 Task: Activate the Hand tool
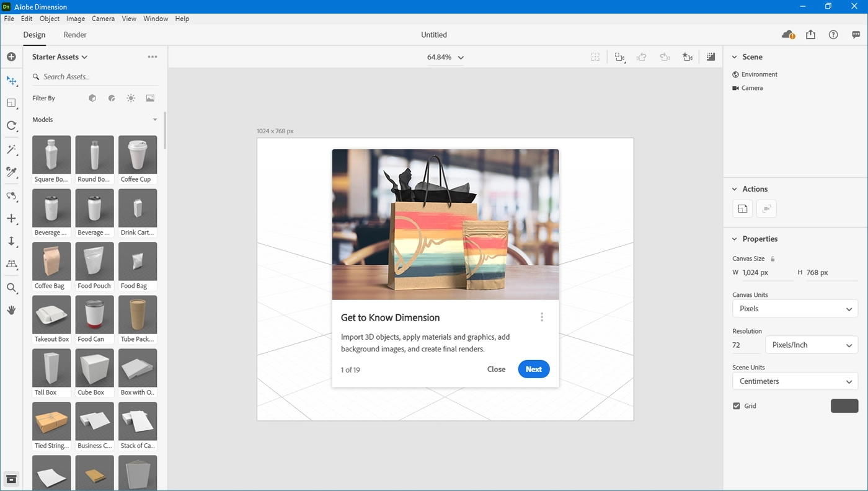click(11, 310)
